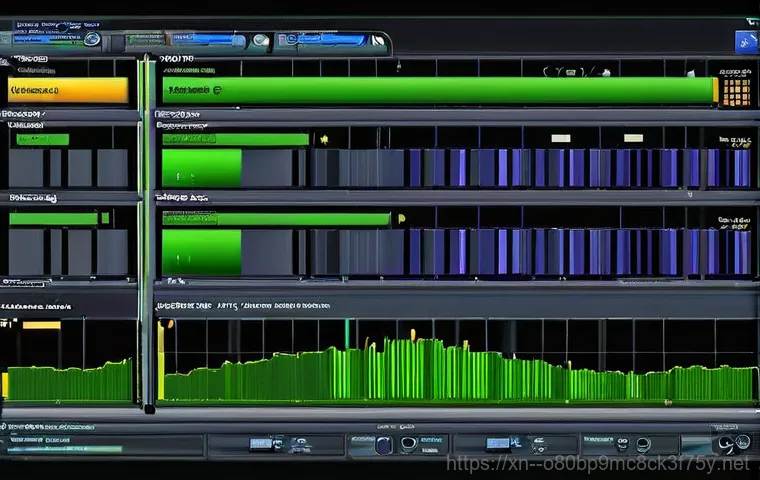The width and height of the screenshot is (760, 480).
Task: Click the round icon after the second blue toolbar bar
Action: [260, 41]
